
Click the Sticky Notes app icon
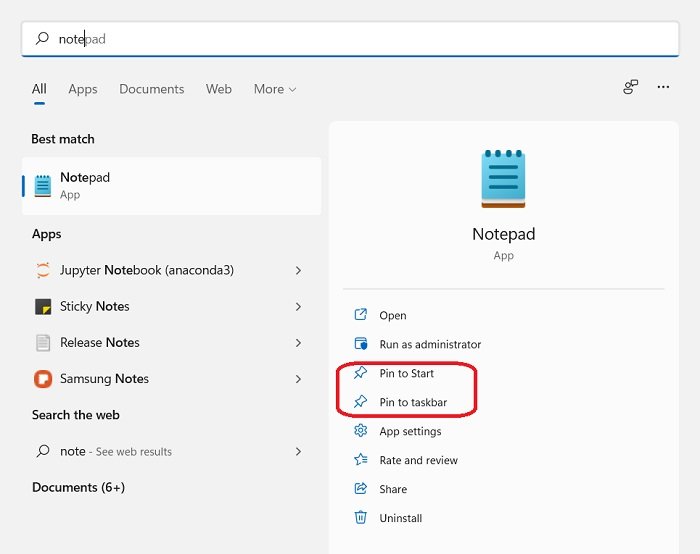(x=43, y=306)
